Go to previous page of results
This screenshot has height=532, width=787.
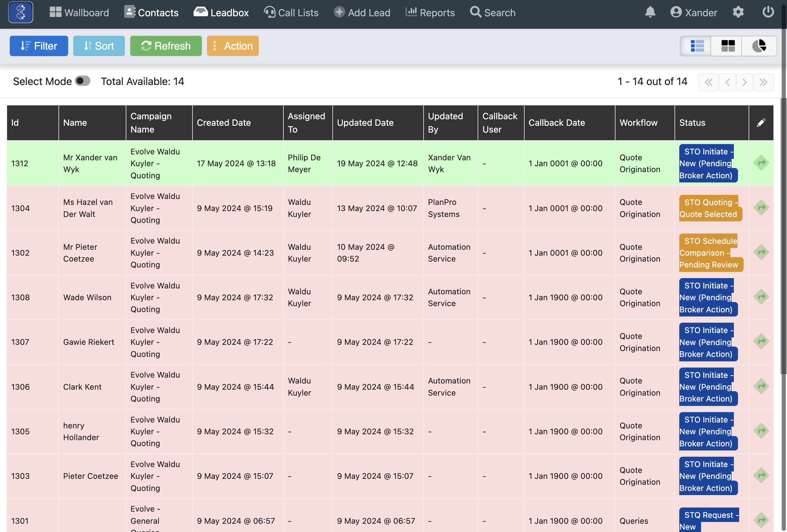(727, 82)
